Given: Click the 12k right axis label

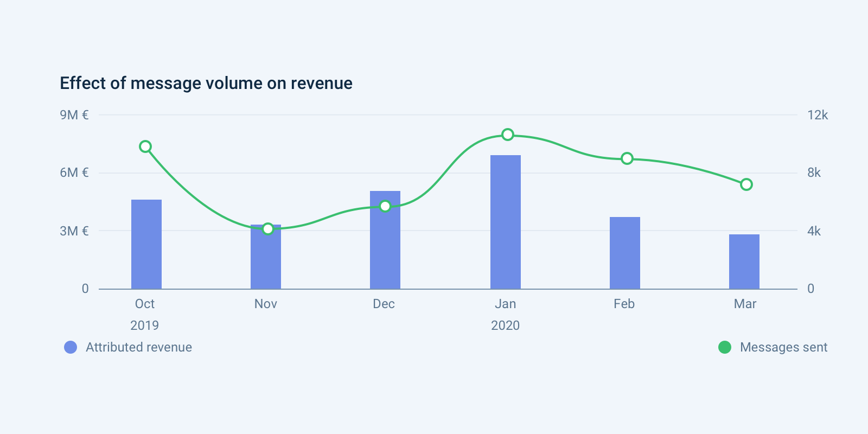Looking at the screenshot, I should (818, 115).
